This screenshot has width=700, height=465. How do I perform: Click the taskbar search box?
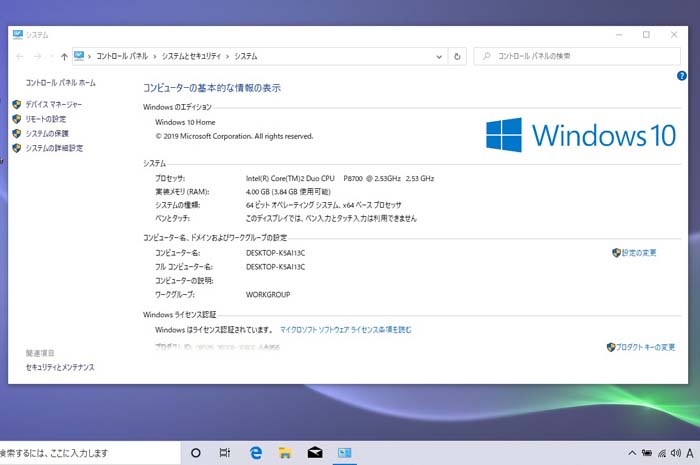89,453
